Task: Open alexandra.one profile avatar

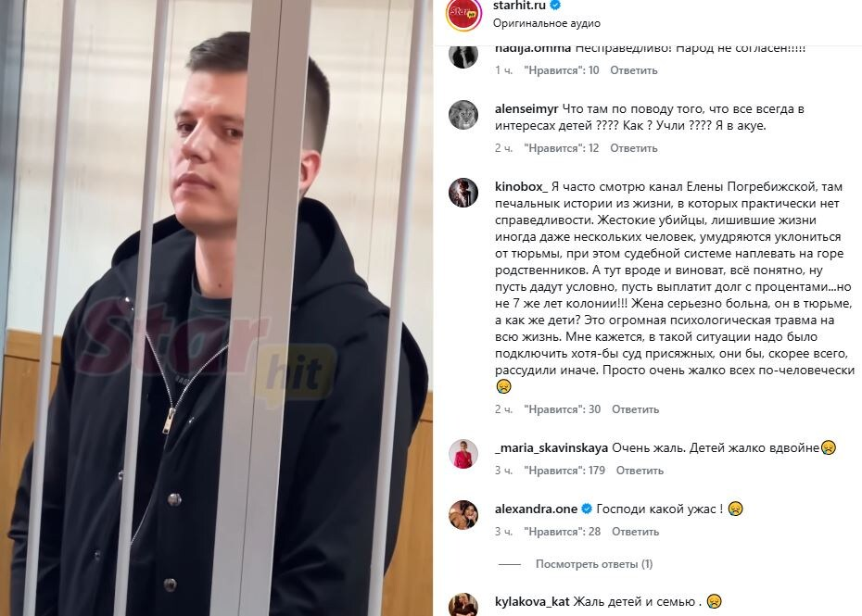Action: (463, 515)
